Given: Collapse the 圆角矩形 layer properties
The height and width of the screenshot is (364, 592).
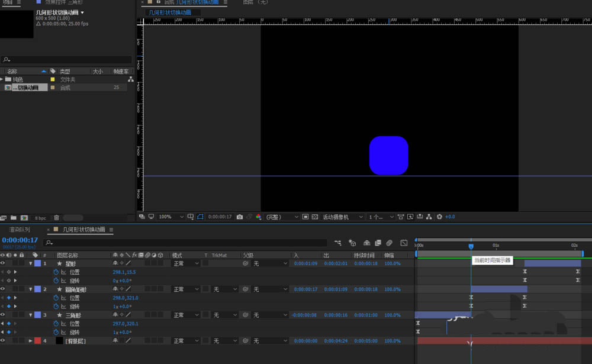Looking at the screenshot, I should pyautogui.click(x=30, y=289).
